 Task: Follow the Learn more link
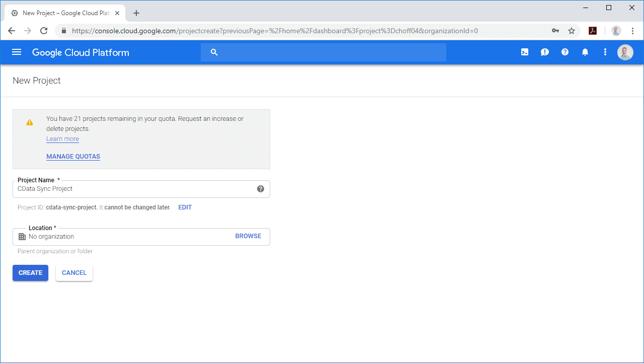point(62,139)
